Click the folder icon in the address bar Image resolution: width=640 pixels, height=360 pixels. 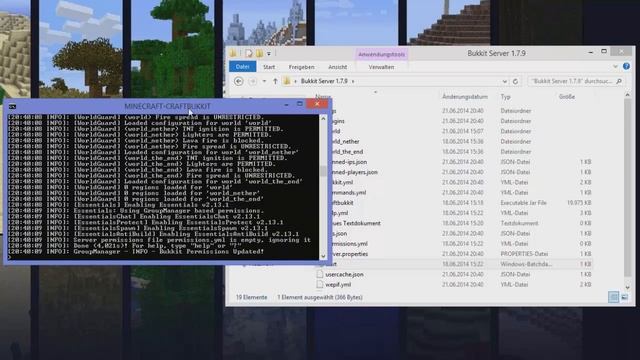click(x=287, y=81)
